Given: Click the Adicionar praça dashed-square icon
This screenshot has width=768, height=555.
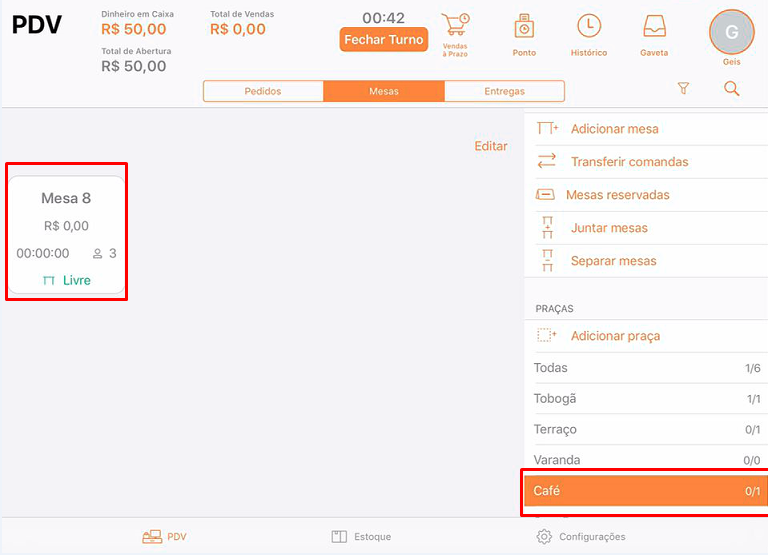Looking at the screenshot, I should click(x=547, y=335).
